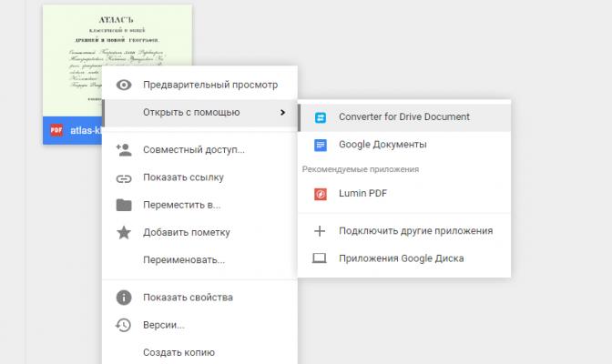Screen dimensions: 612x364
Task: Choose Создать копию option
Action: pos(199,352)
